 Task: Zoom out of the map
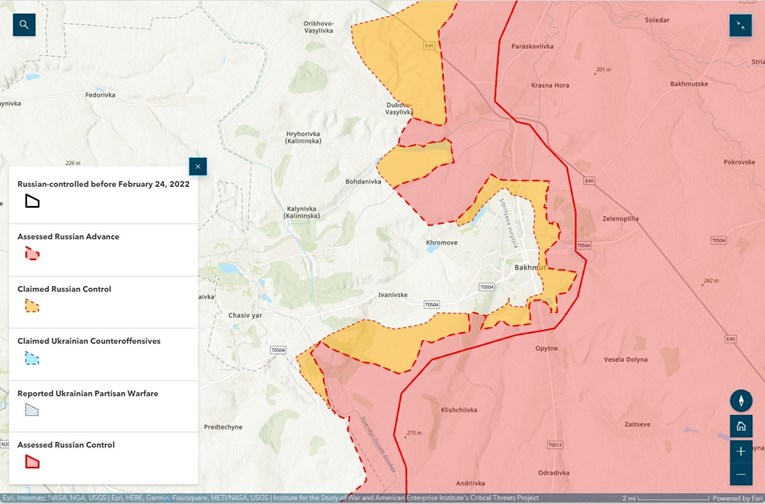pyautogui.click(x=741, y=475)
